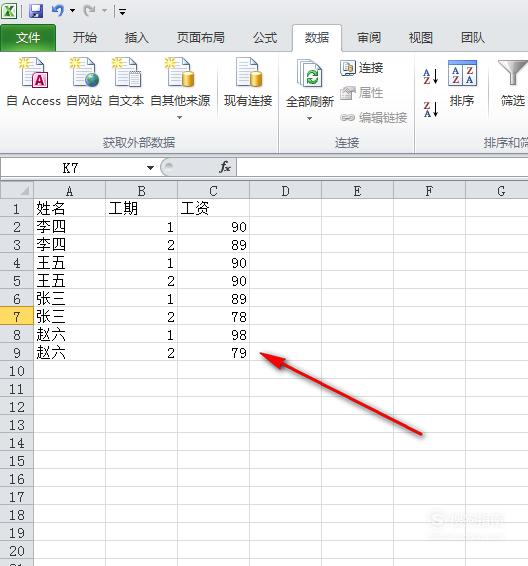Open the 排序 sort dialog
Image resolution: width=528 pixels, height=566 pixels.
(x=462, y=83)
